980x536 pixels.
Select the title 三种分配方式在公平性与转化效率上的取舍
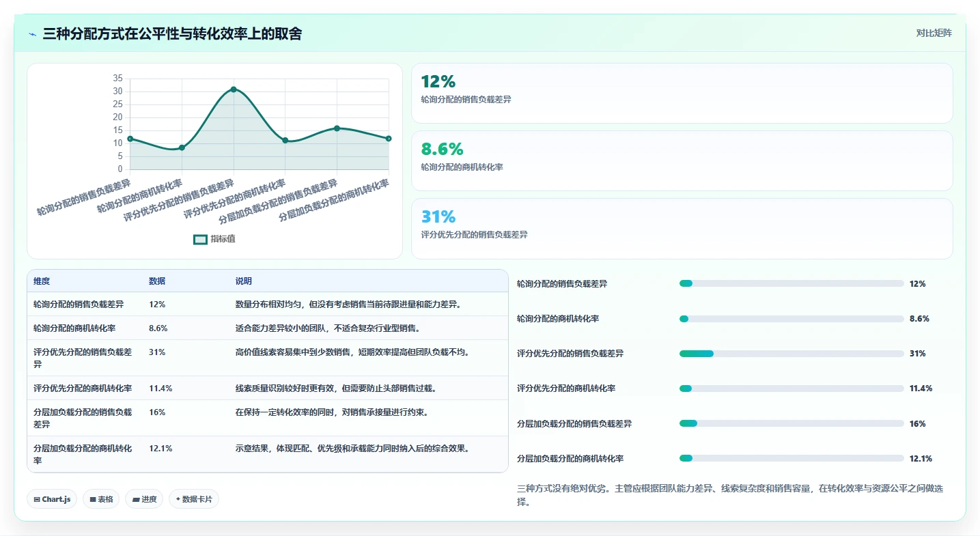pyautogui.click(x=172, y=34)
